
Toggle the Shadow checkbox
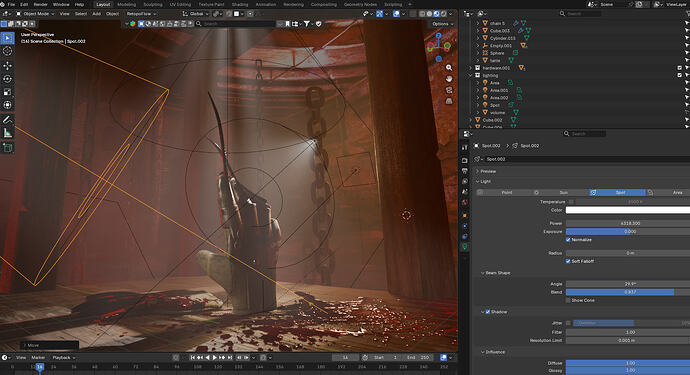pos(488,312)
